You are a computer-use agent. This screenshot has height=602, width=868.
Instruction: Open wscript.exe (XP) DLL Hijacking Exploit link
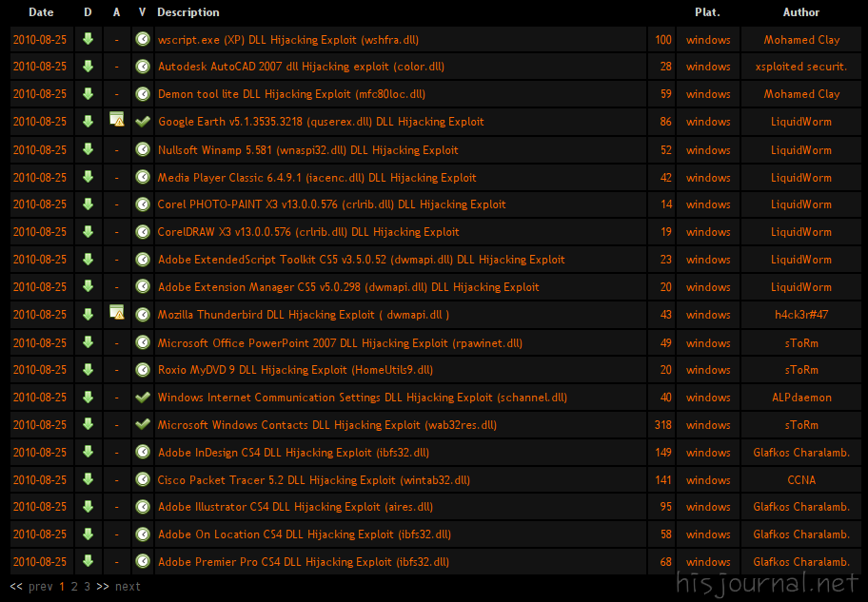[x=287, y=40]
